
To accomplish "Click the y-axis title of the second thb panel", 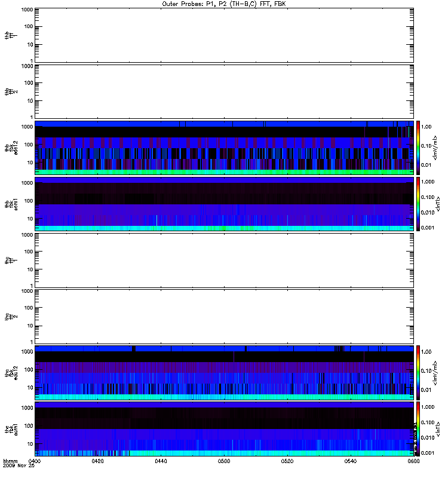I will coord(11,91).
